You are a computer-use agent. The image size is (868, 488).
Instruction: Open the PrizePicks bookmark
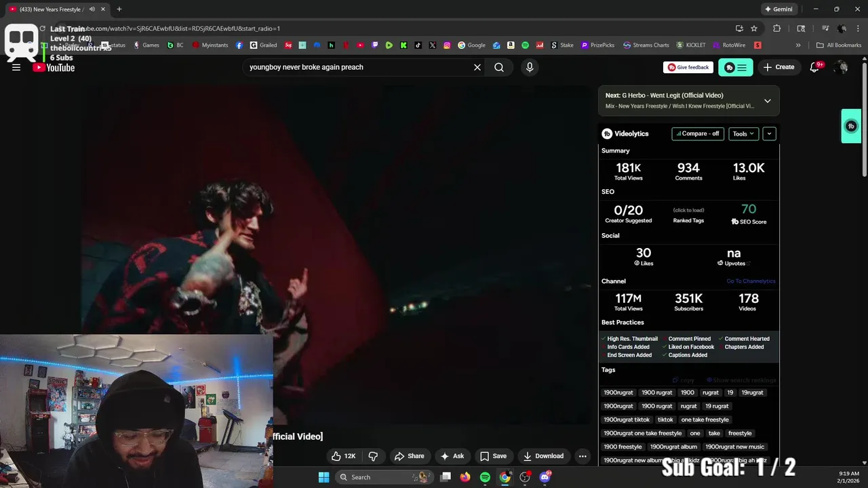[597, 45]
